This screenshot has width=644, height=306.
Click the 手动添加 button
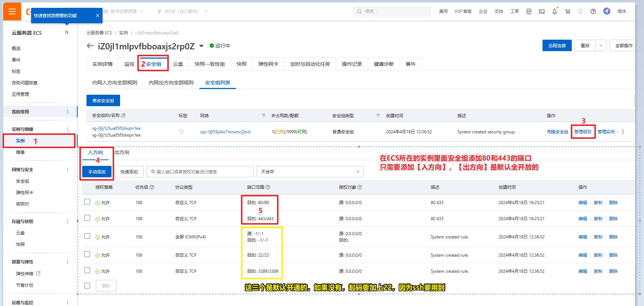(x=97, y=172)
